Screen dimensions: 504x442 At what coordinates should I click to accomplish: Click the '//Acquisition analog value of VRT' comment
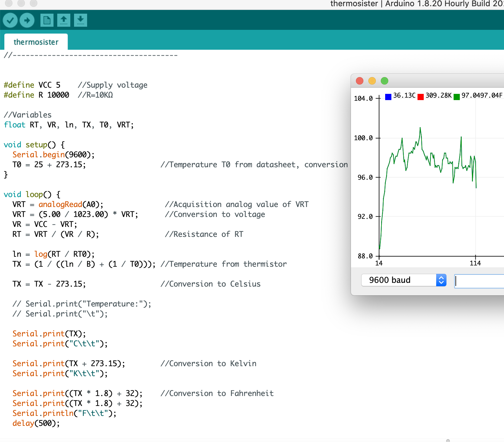(237, 205)
